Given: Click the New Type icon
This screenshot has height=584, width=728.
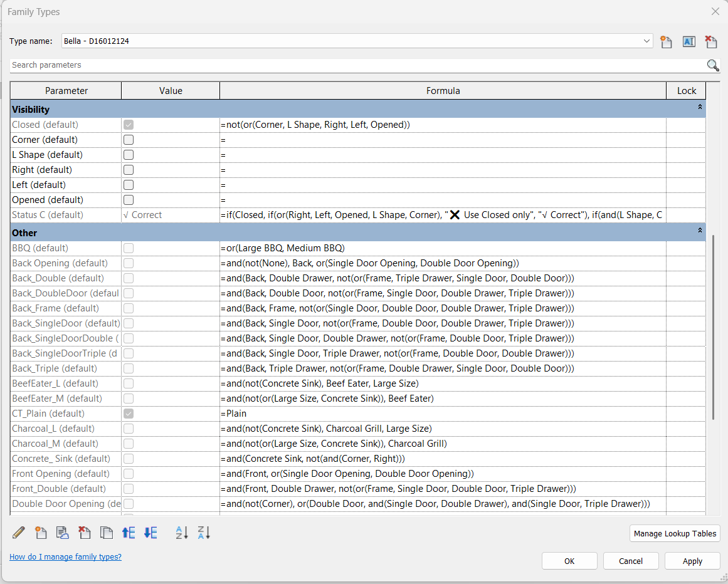Looking at the screenshot, I should [666, 42].
